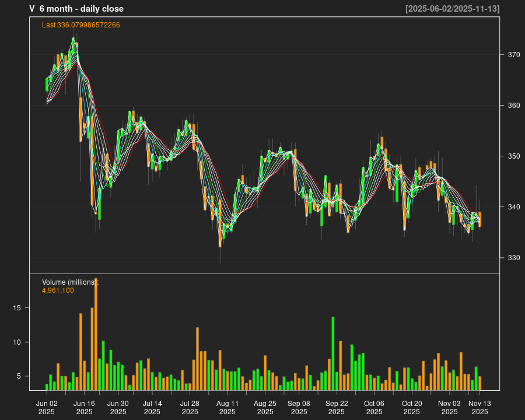Viewport: 525px width, 420px height.
Task: Click the 'Jul 14 2025' date axis label
Action: [x=152, y=407]
